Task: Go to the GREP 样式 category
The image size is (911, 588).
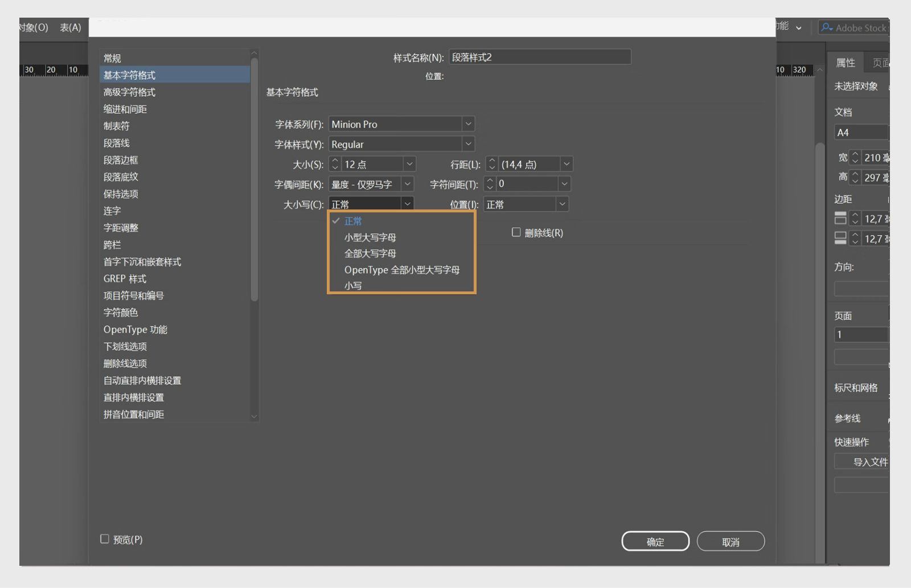Action: (175, 278)
